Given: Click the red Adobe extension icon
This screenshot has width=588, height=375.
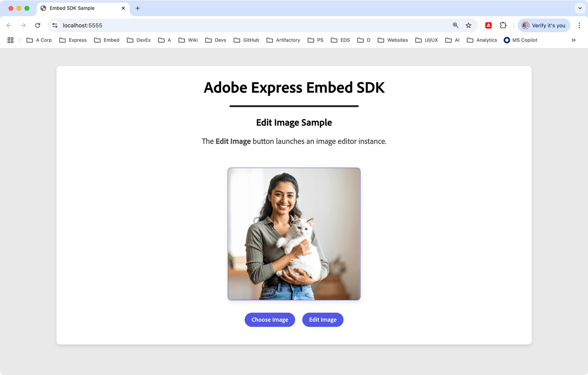Looking at the screenshot, I should [x=488, y=26].
